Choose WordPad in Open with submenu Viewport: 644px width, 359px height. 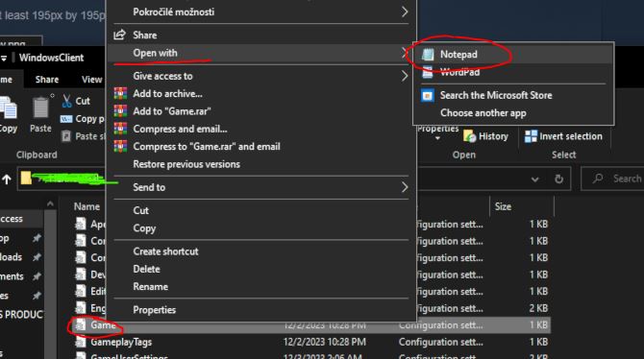513,72
